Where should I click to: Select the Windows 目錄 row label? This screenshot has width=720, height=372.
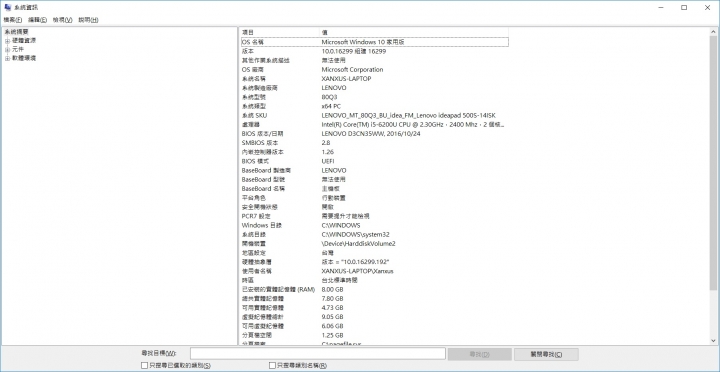(261, 225)
